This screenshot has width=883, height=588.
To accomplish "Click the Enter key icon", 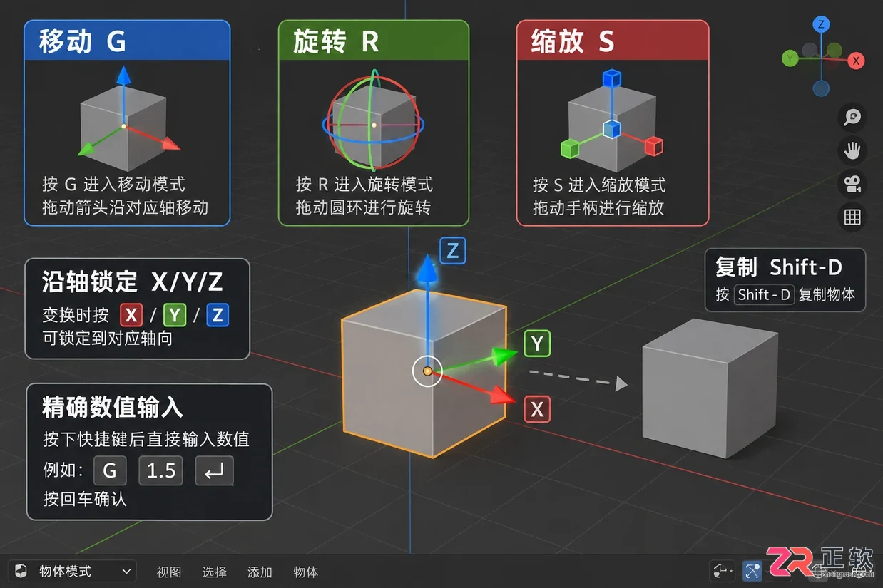I will 215,470.
